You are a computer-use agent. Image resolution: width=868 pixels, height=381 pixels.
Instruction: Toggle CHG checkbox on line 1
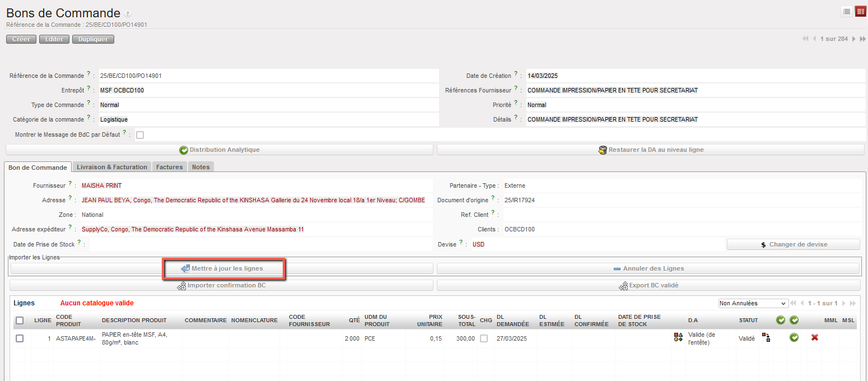(484, 338)
